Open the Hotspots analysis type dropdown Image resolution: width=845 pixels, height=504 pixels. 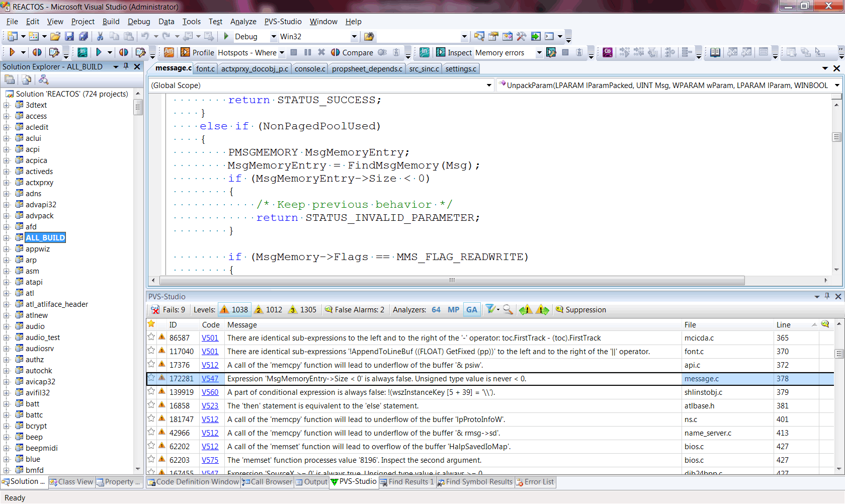coord(282,53)
